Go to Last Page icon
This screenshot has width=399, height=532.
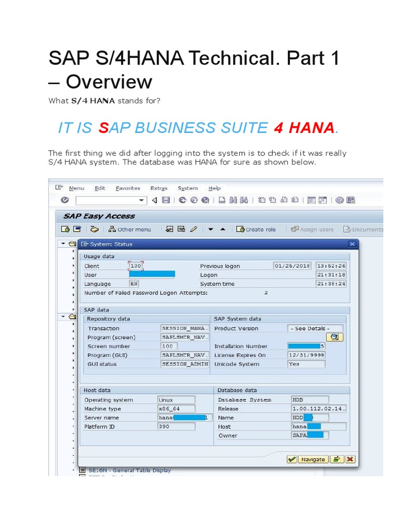[295, 200]
